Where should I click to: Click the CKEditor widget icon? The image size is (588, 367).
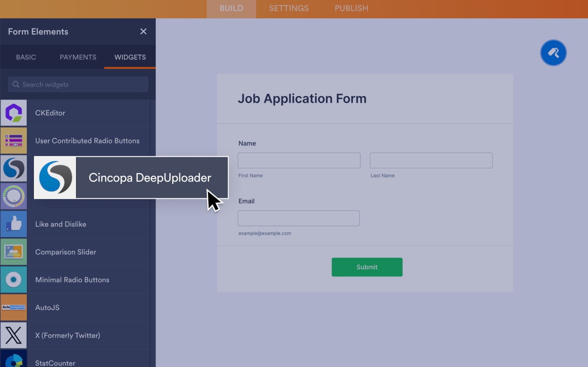(x=14, y=113)
